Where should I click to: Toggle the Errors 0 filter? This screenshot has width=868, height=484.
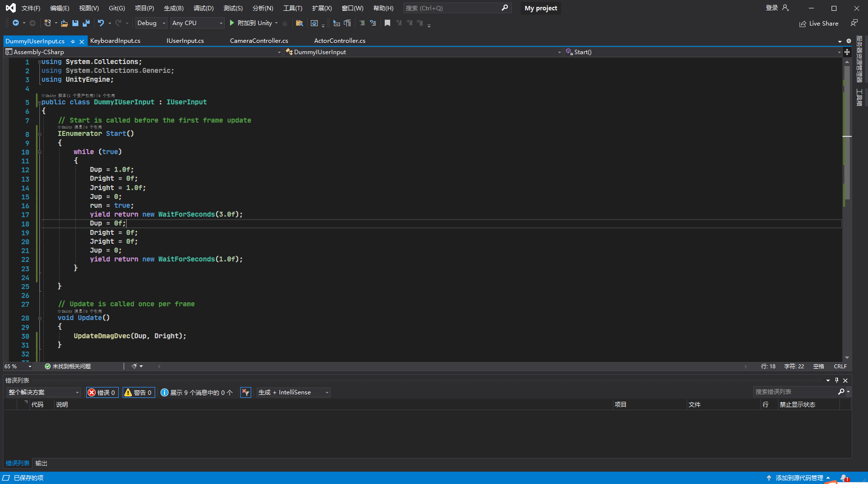click(x=102, y=392)
